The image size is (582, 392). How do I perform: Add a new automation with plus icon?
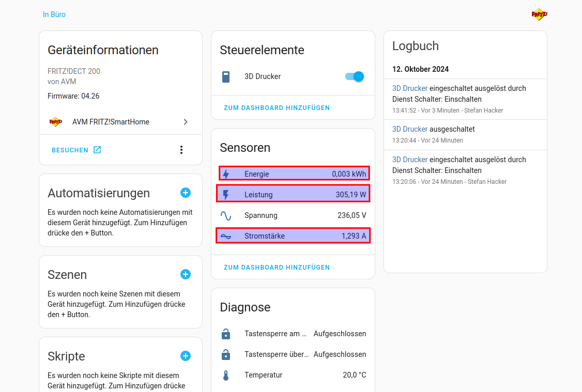(186, 193)
